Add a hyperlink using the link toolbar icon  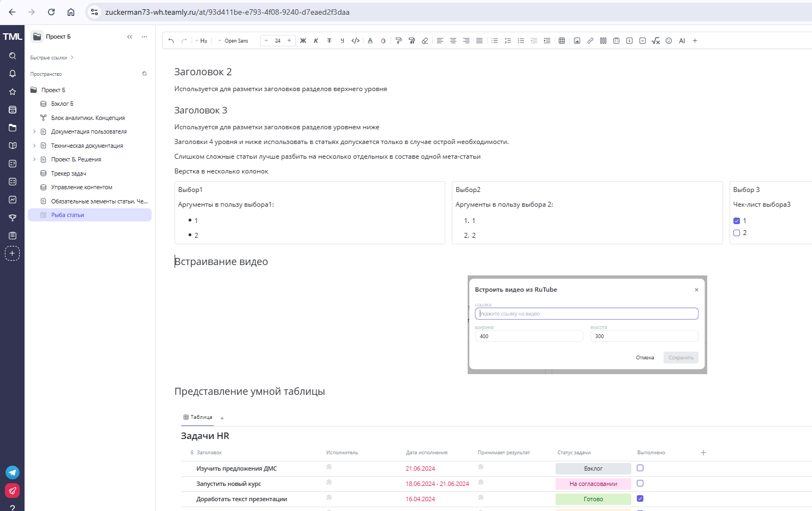click(x=590, y=40)
